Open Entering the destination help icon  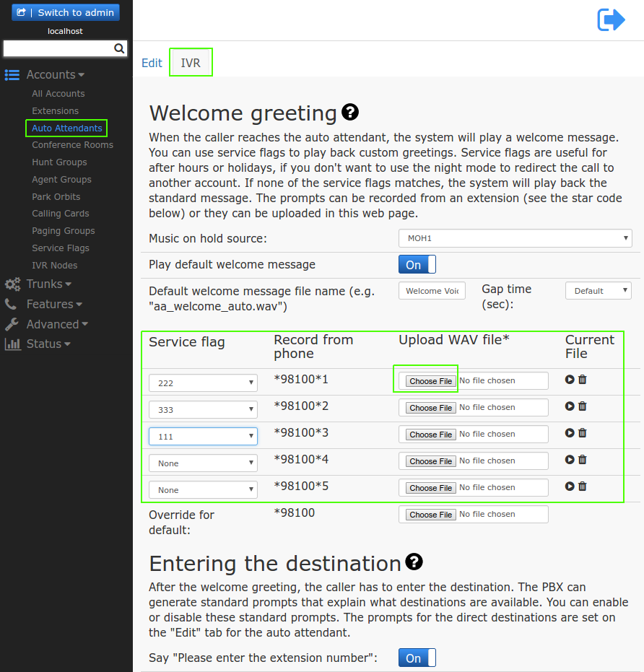point(414,562)
